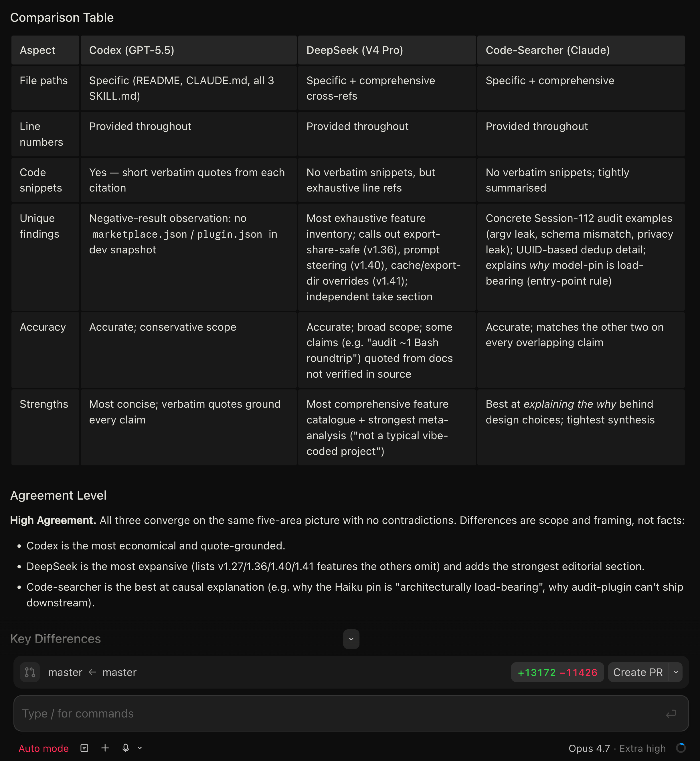Click the Key Differences heading
Image resolution: width=700 pixels, height=761 pixels.
pyautogui.click(x=56, y=639)
